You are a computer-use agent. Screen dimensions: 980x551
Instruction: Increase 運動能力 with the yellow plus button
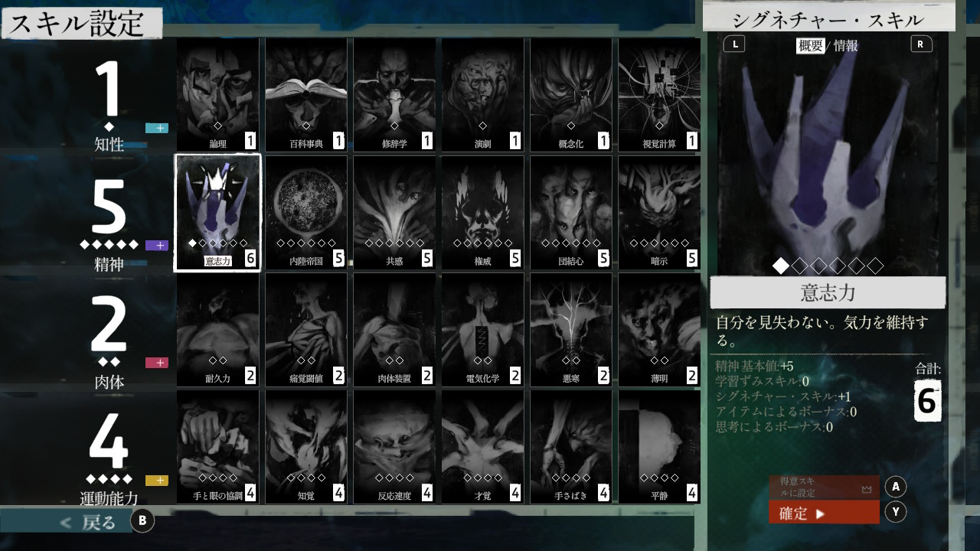pos(157,481)
